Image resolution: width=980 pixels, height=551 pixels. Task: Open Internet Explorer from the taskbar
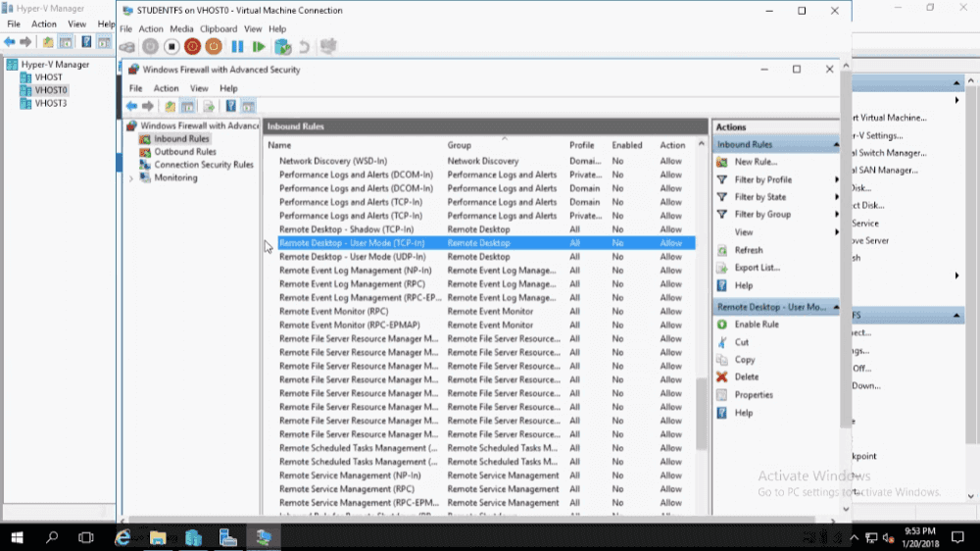pos(123,537)
